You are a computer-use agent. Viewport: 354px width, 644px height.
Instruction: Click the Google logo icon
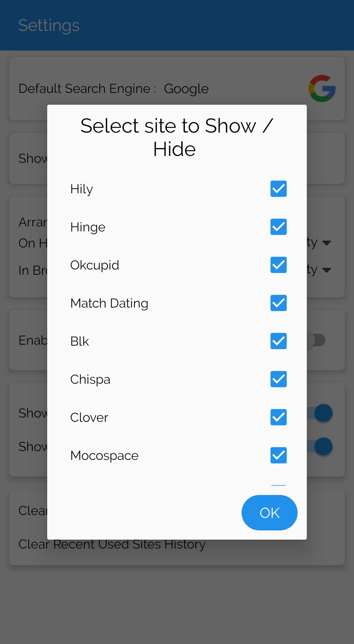322,89
